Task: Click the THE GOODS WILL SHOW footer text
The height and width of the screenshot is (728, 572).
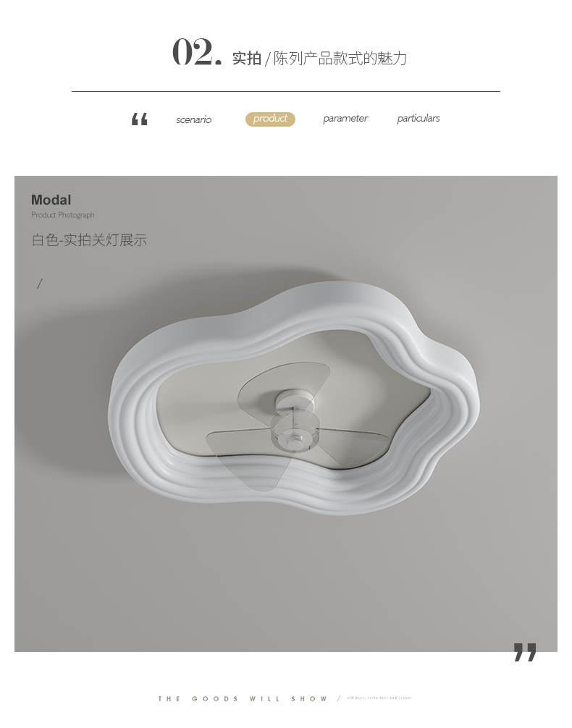Action: click(243, 699)
